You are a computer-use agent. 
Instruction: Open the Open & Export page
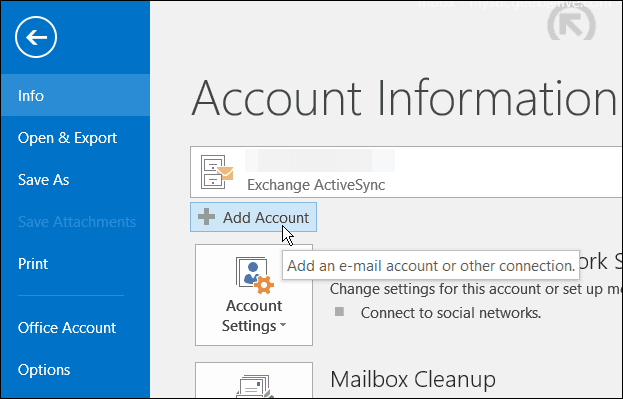tap(75, 138)
